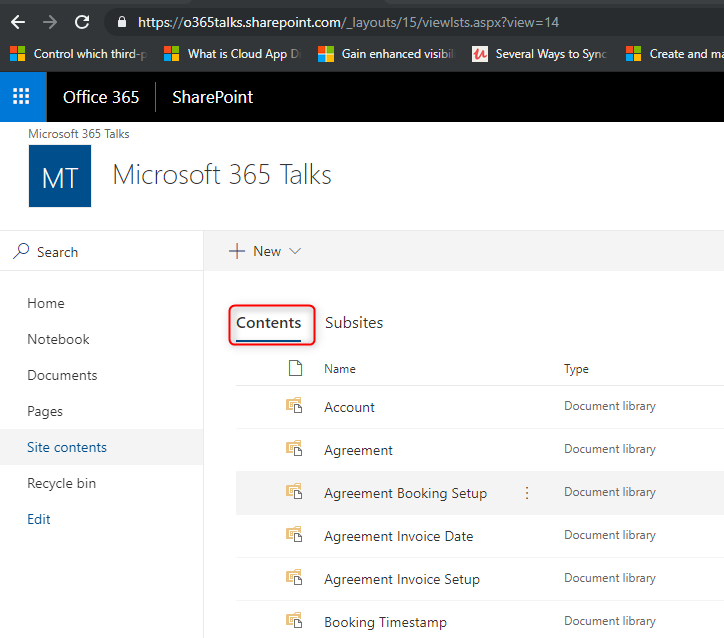Image resolution: width=724 pixels, height=638 pixels.
Task: Click the browser reload page icon
Action: [x=82, y=22]
